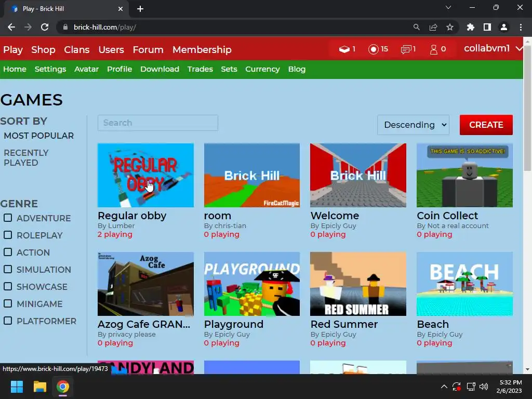Open File Explorer from taskbar
The height and width of the screenshot is (399, 532).
click(39, 387)
